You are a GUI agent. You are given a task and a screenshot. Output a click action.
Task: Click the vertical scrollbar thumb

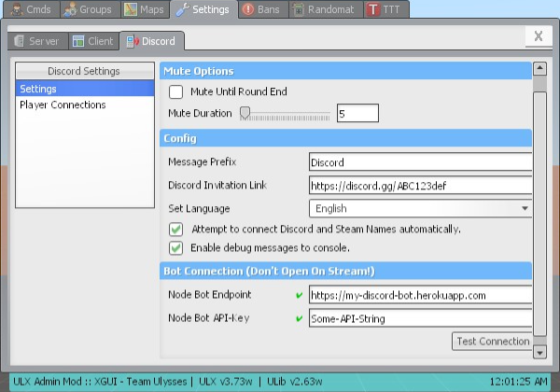pos(539,215)
